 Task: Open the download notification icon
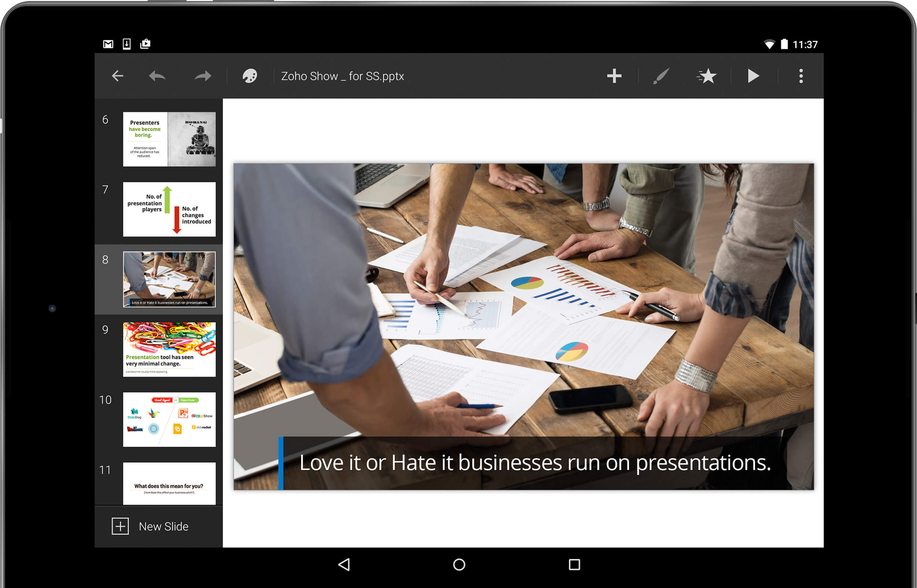click(126, 44)
